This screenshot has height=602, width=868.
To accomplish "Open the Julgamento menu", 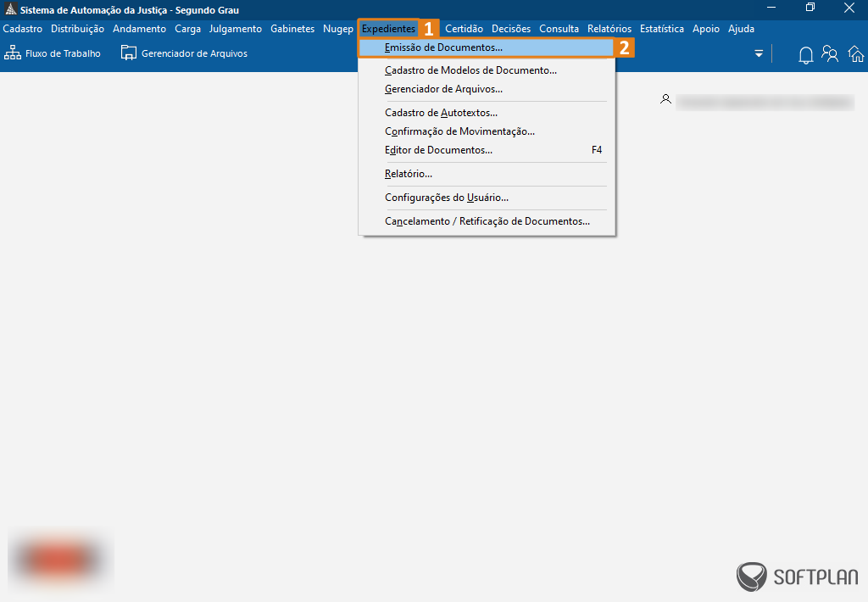I will click(236, 29).
